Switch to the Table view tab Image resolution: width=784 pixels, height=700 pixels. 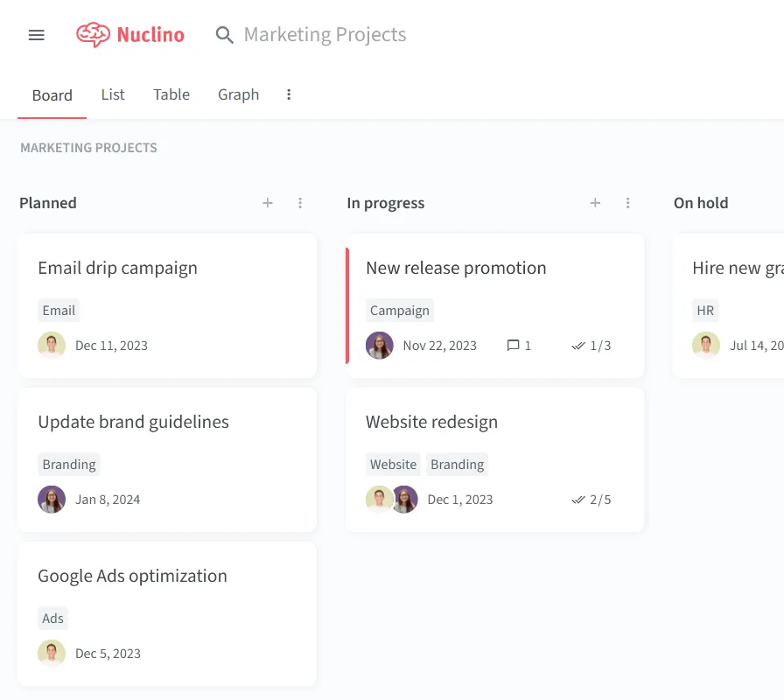click(x=171, y=94)
